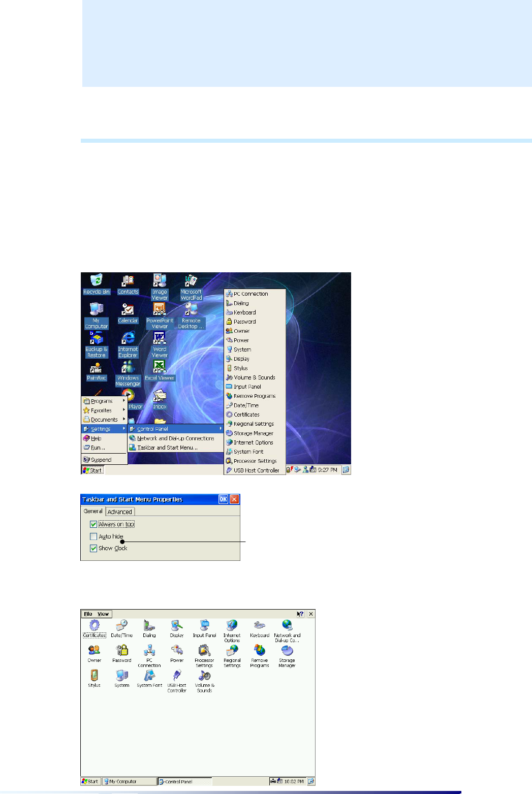Viewport: 532px width, 794px height.
Task: Choose Network and Dial-up Connections menu entry
Action: pyautogui.click(x=176, y=438)
